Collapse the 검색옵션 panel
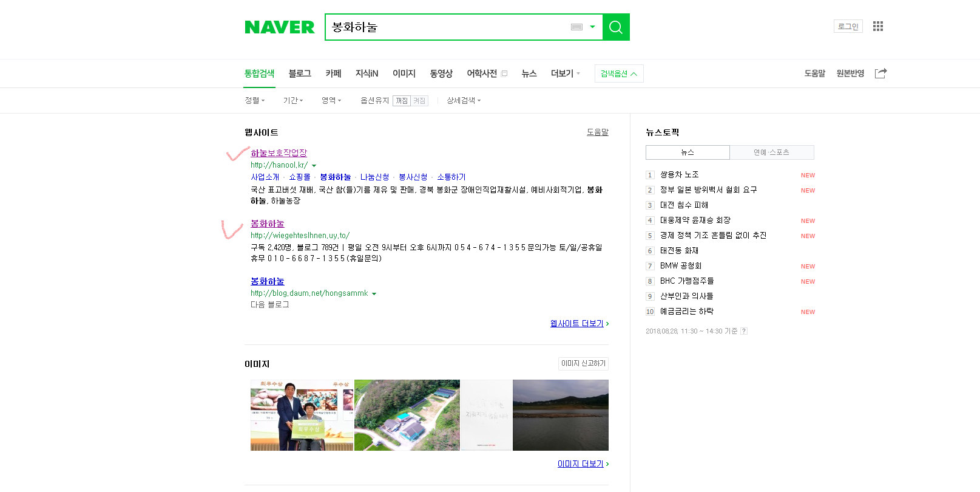Screen dimensions: 980x492 point(619,73)
